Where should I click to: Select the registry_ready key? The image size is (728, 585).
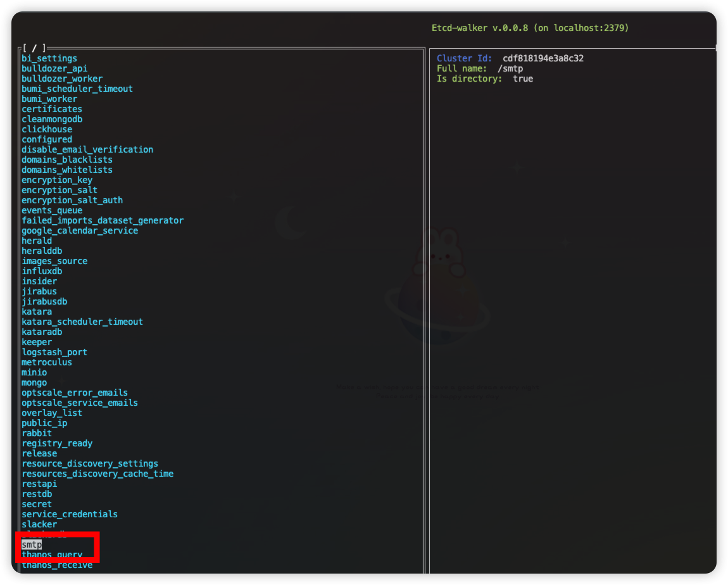click(56, 443)
